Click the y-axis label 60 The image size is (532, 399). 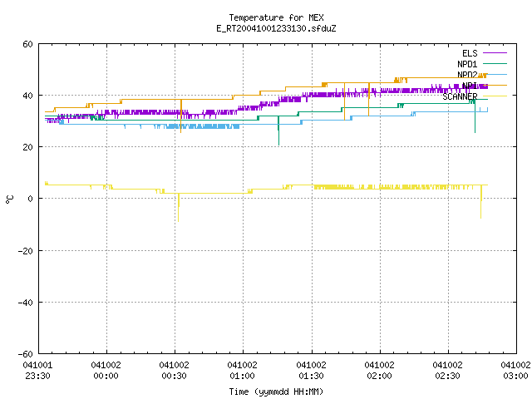pos(27,44)
